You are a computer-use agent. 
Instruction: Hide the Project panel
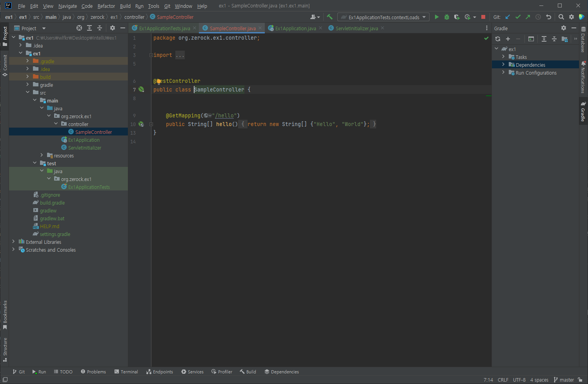coord(123,28)
